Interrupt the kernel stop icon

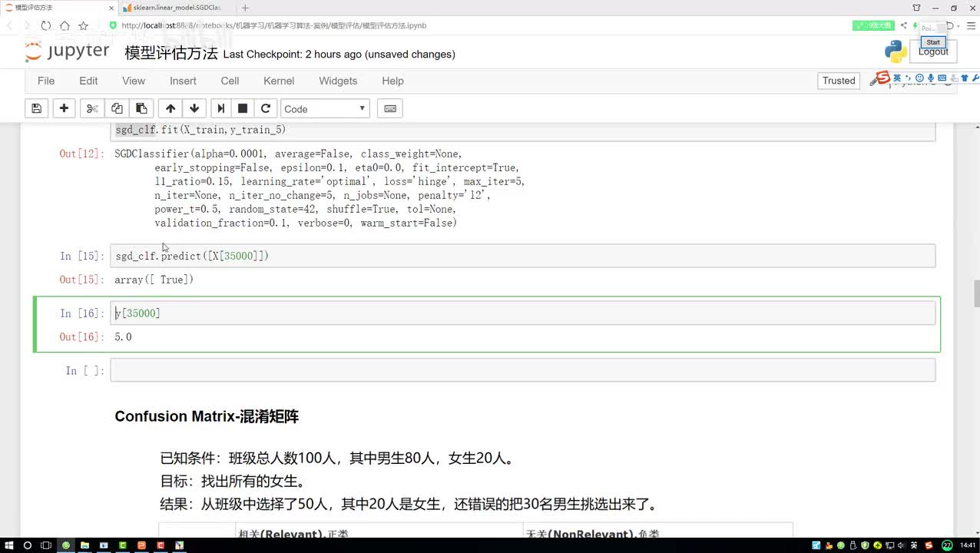243,108
